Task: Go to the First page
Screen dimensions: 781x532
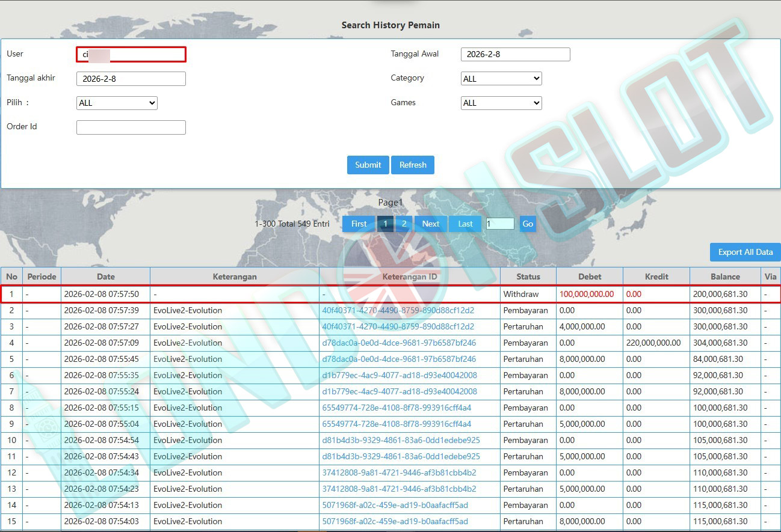Action: click(x=359, y=224)
